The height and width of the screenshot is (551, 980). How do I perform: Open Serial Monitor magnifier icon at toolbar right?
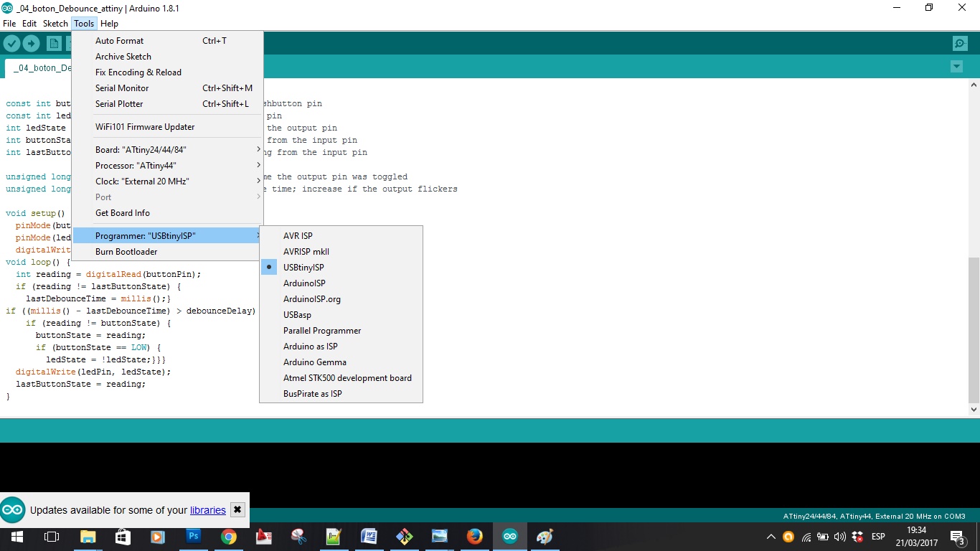(x=960, y=44)
